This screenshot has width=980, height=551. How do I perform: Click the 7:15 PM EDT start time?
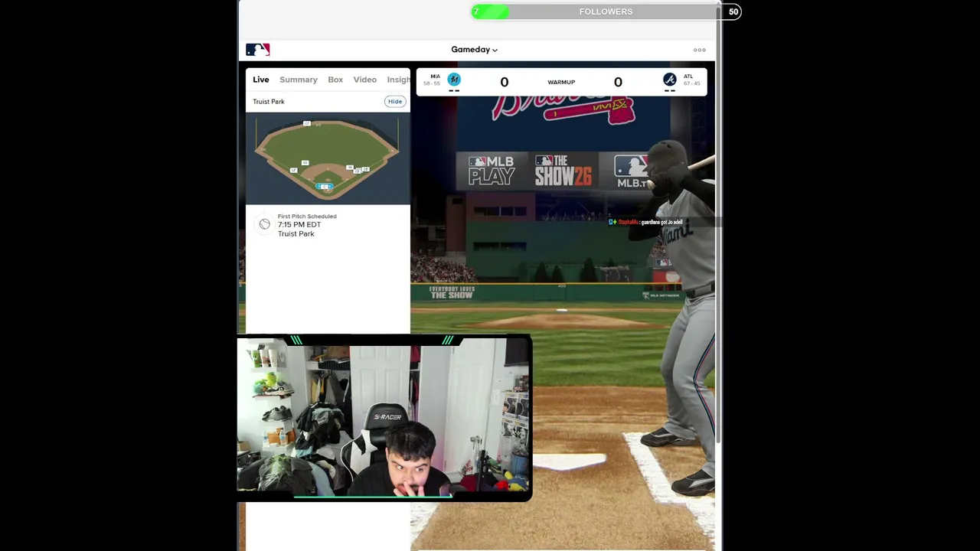[x=299, y=225]
